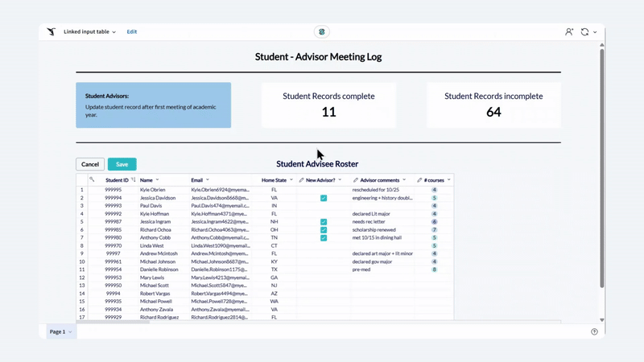Click Edit in the top bar
Viewport: 644px width, 362px height.
132,32
